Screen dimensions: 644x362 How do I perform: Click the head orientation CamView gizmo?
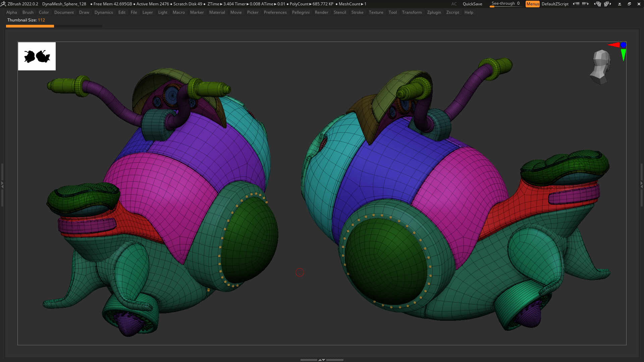600,67
